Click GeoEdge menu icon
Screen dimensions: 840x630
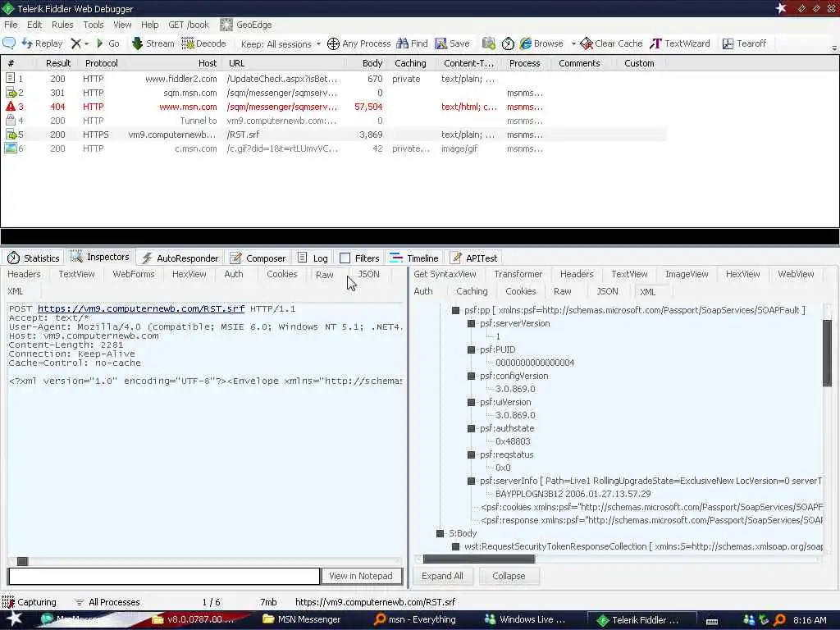tap(226, 25)
